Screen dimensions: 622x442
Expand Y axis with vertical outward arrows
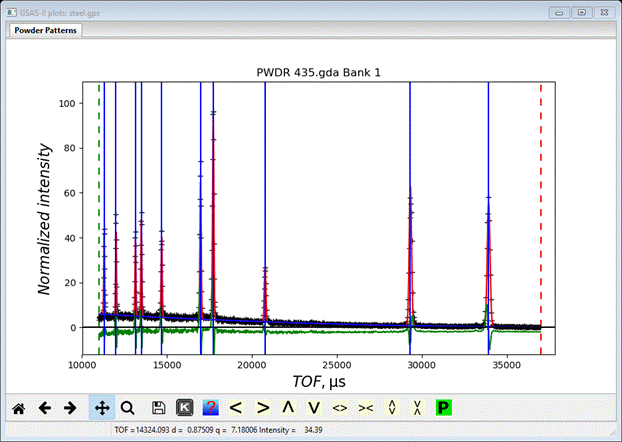tap(392, 407)
